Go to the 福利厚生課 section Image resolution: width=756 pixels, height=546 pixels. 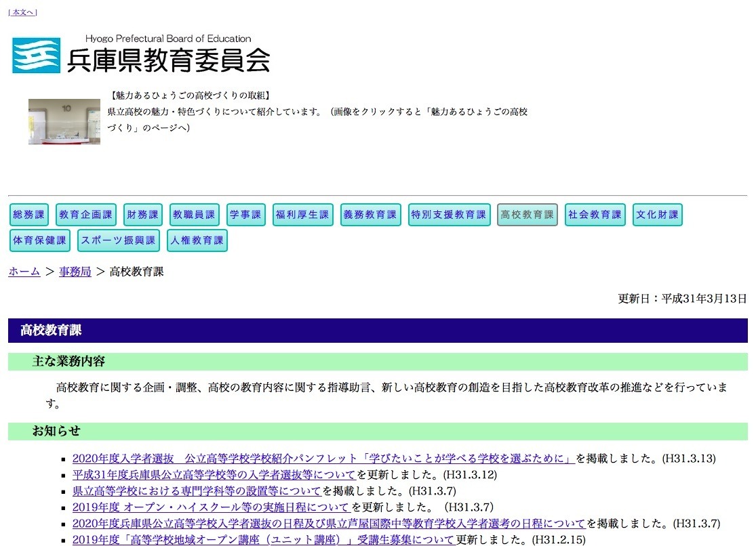click(302, 214)
